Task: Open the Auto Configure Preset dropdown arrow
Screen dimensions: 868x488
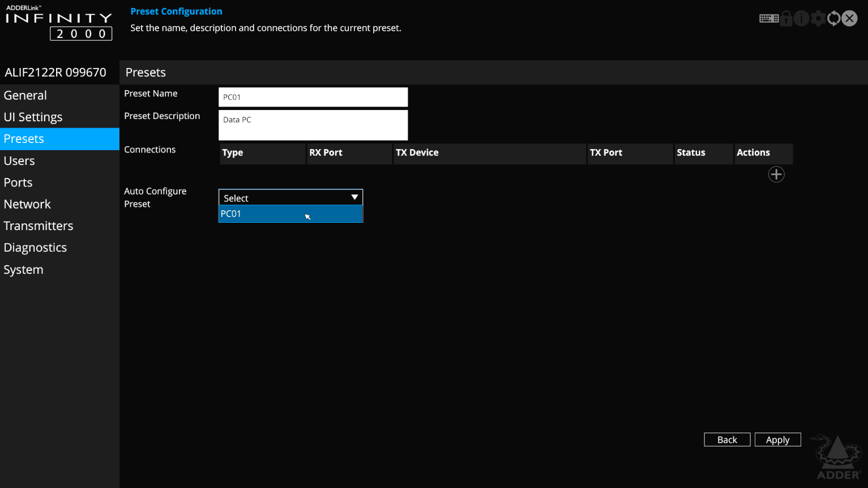Action: coord(354,197)
